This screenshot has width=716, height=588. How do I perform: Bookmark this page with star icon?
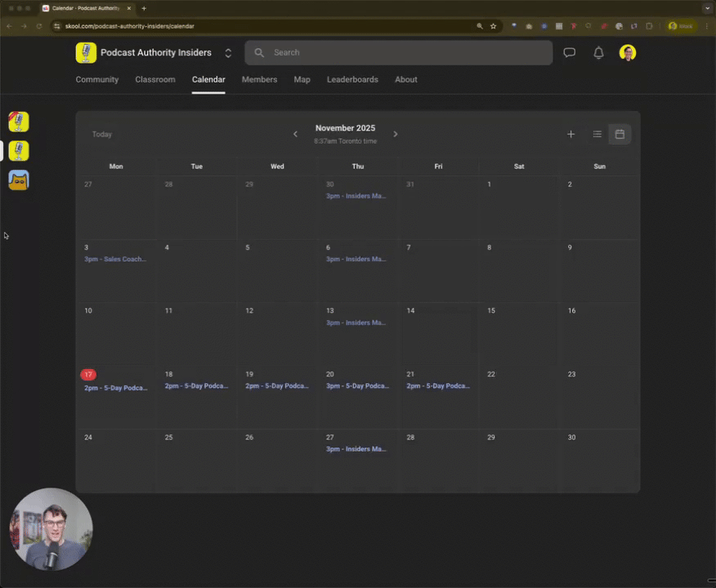tap(493, 26)
